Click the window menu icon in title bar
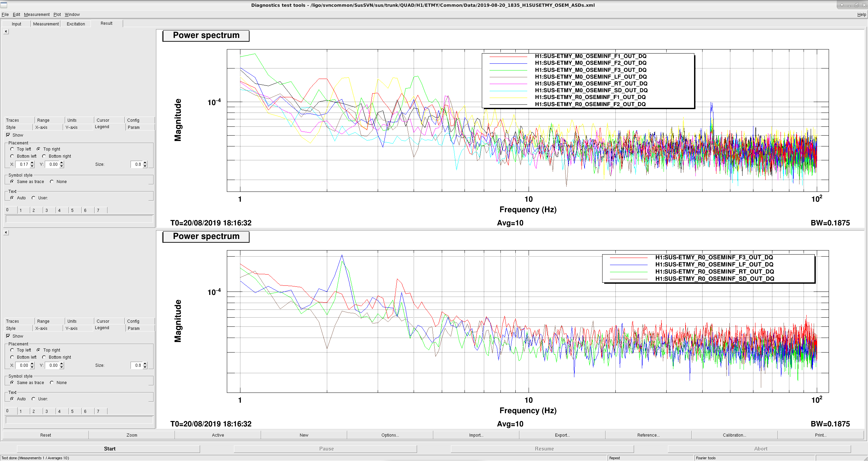 pyautogui.click(x=4, y=5)
